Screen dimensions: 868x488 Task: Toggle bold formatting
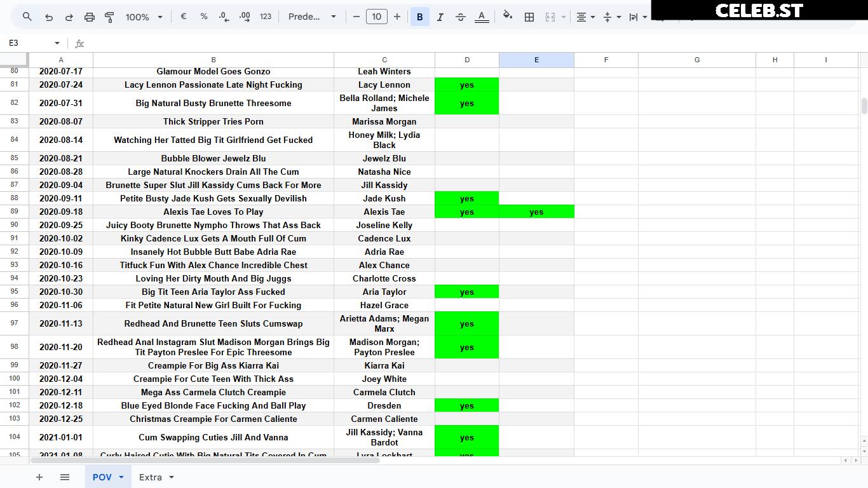[420, 17]
